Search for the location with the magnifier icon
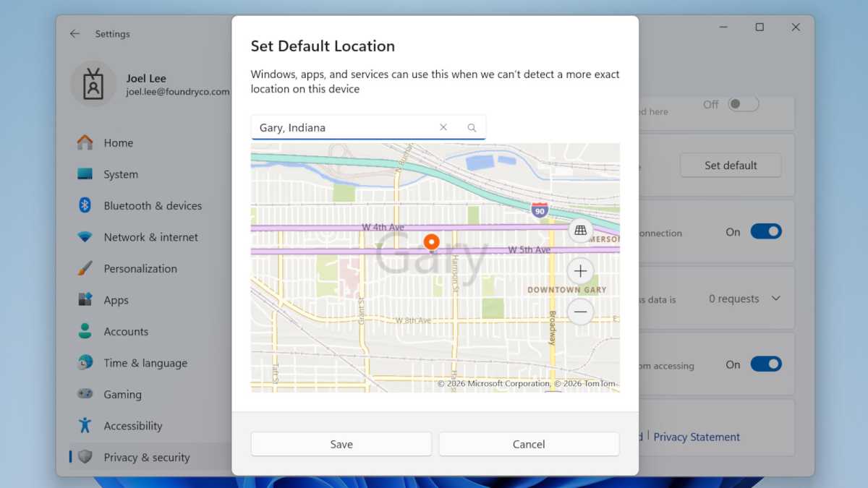The image size is (868, 488). coord(472,127)
